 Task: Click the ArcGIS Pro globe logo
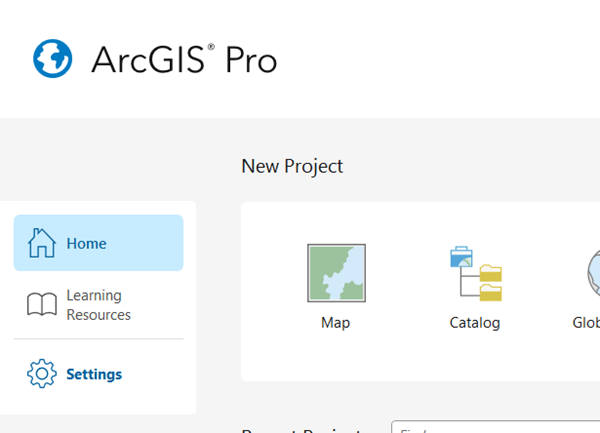pyautogui.click(x=53, y=59)
